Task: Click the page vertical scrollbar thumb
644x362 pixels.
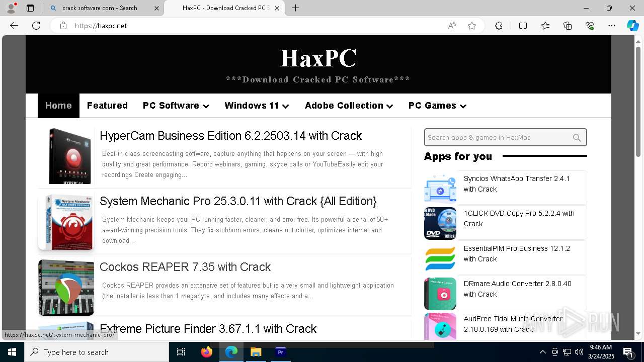Action: click(x=638, y=102)
